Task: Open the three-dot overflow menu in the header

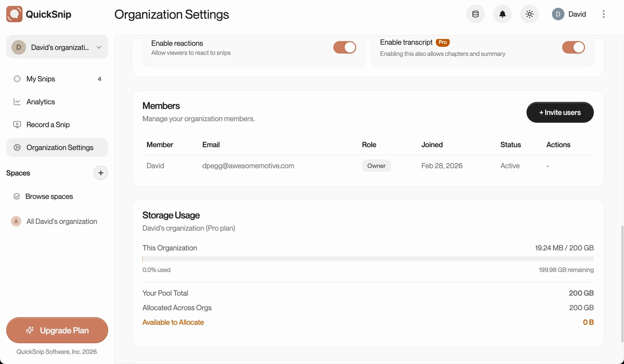Action: click(x=603, y=14)
